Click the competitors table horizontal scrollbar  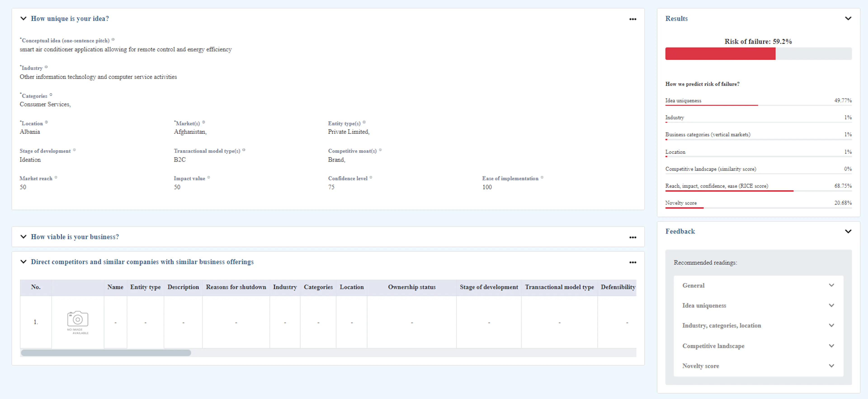[x=106, y=353]
